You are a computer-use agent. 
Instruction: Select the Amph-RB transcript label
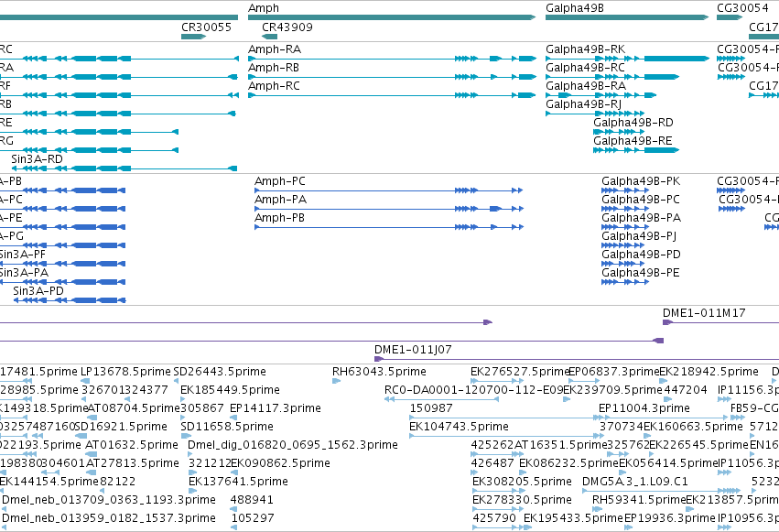[274, 68]
